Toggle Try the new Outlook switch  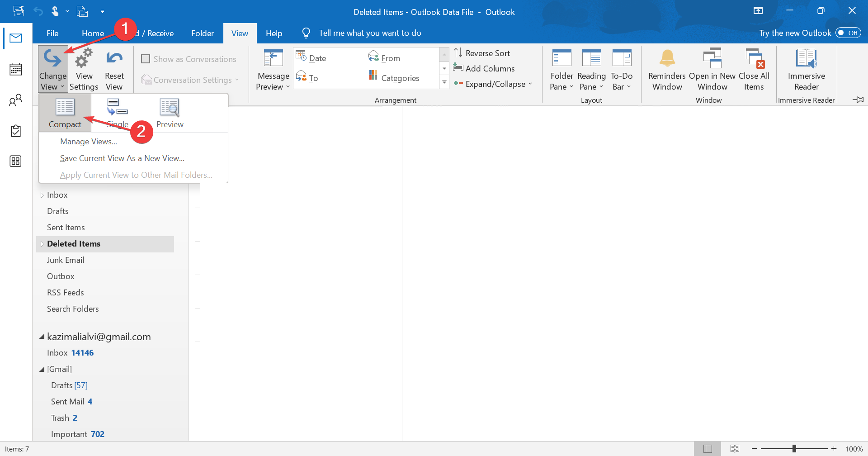coord(848,33)
